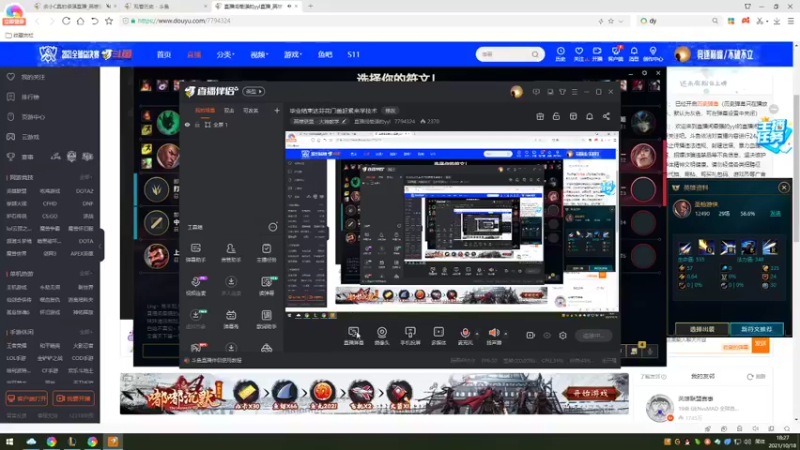Open Windows Start button on taskbar
Image resolution: width=800 pixels, height=450 pixels.
point(10,442)
